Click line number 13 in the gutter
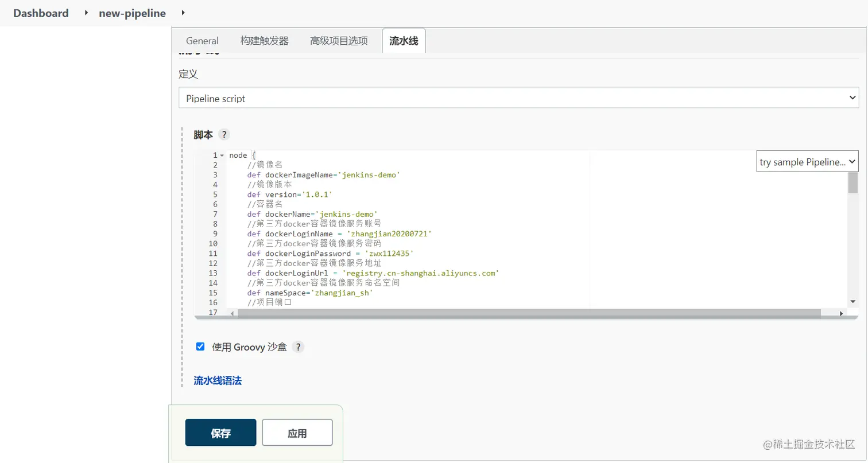This screenshot has height=463, width=868. pos(212,273)
